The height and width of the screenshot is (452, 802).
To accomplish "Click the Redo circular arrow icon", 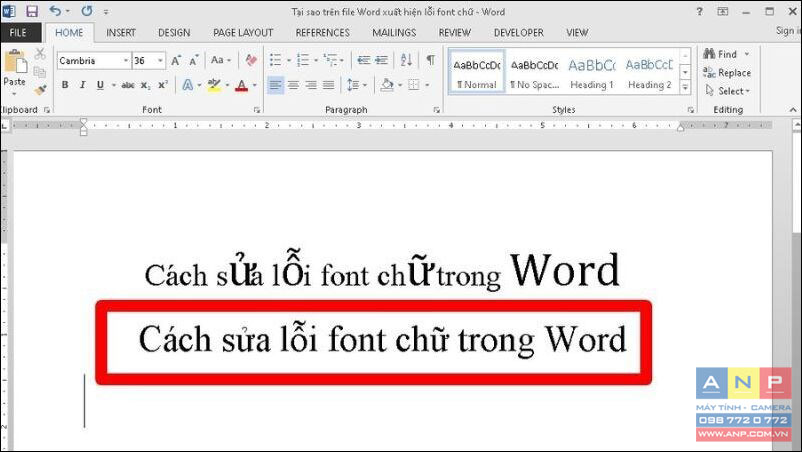I will coord(87,11).
